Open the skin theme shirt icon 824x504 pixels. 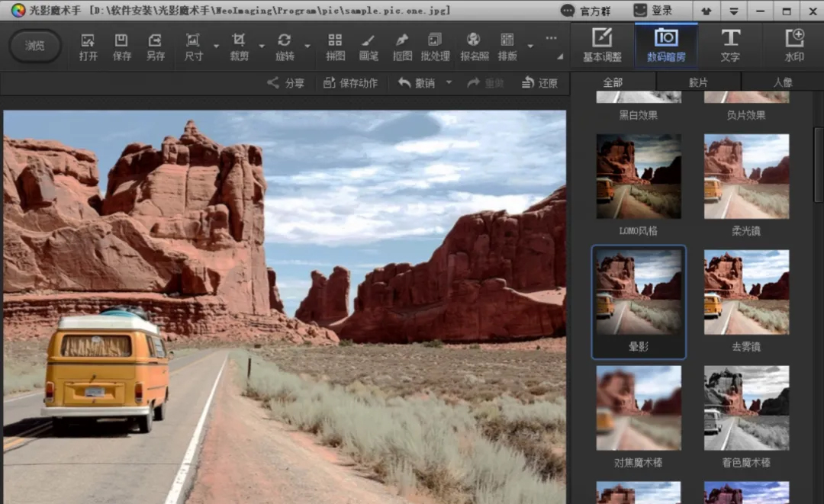707,11
